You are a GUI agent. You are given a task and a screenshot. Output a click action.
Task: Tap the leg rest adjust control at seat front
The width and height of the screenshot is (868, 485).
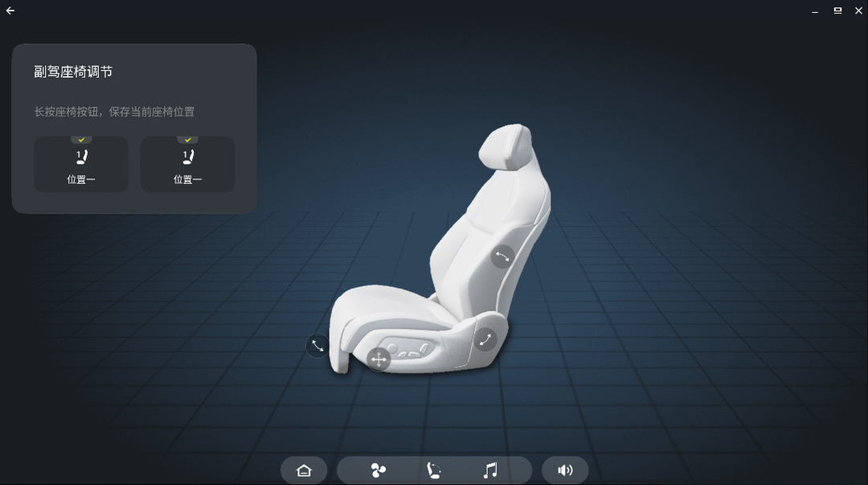pos(317,346)
